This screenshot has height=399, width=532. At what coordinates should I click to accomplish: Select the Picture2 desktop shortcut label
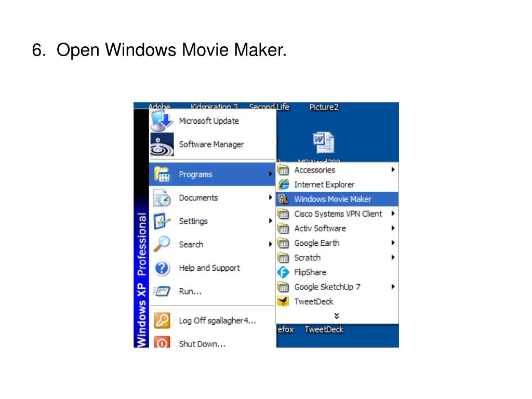324,107
